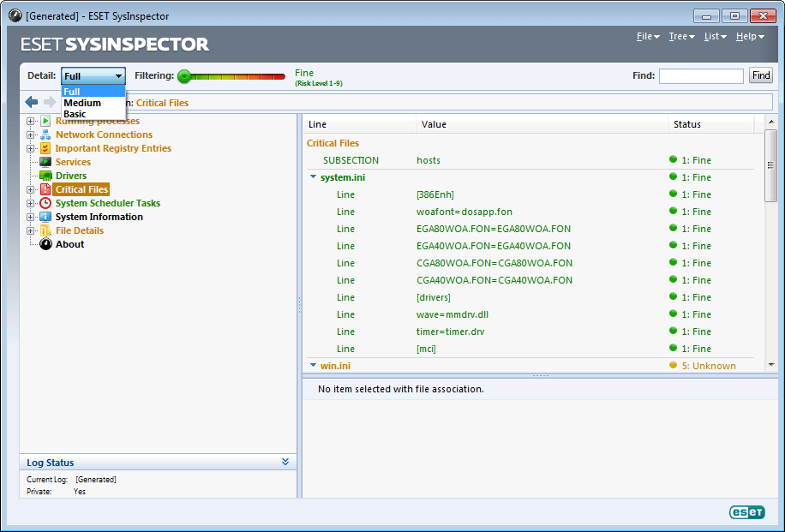Click the Critical Files red icon
The width and height of the screenshot is (785, 532).
[x=45, y=189]
